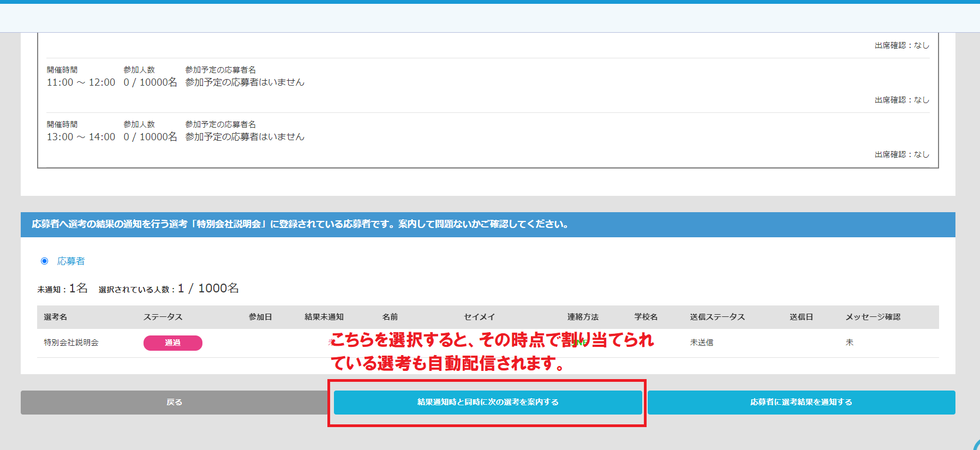Click the pink 通過 status badge
Image resolution: width=980 pixels, height=450 pixels.
pyautogui.click(x=172, y=343)
